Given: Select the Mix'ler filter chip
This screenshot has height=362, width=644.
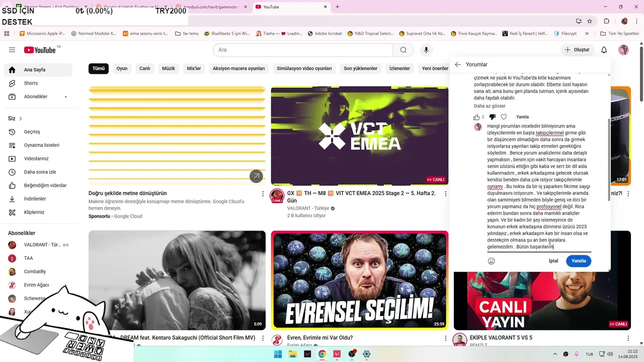Looking at the screenshot, I should (x=194, y=68).
